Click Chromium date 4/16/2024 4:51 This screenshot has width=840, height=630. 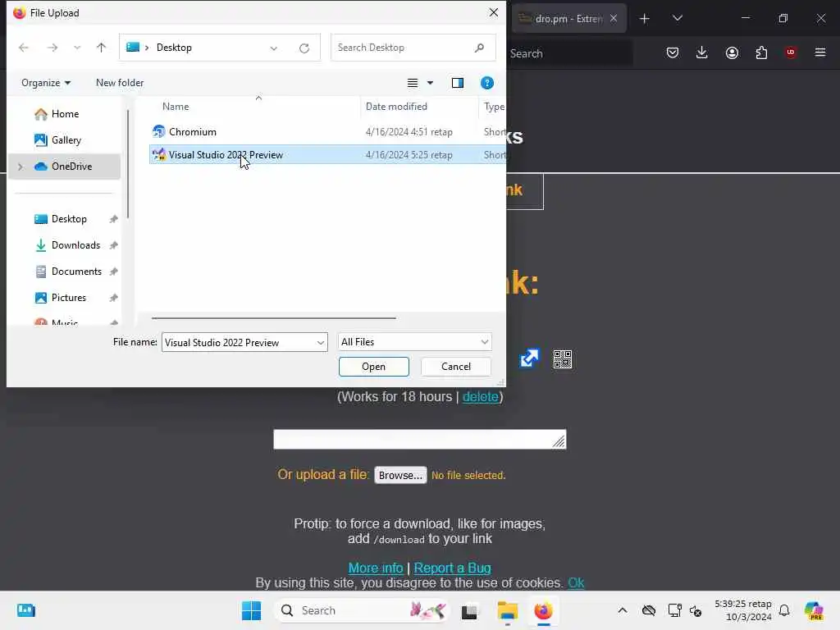[409, 132]
